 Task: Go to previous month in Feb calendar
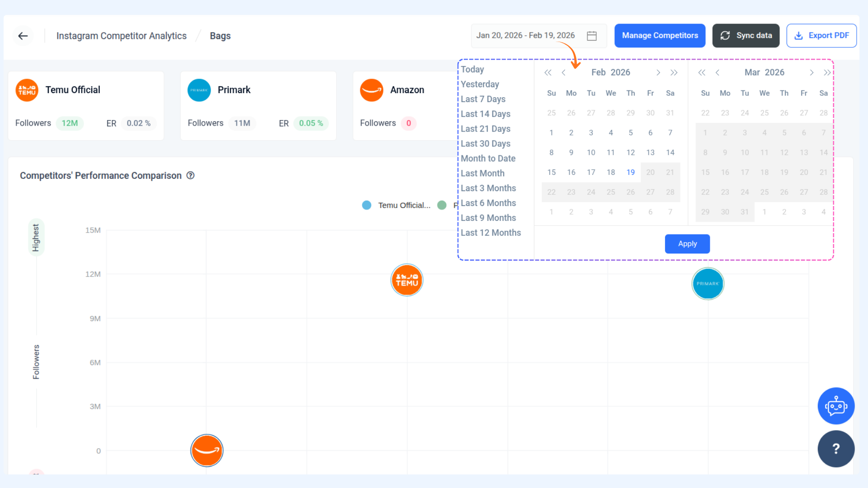pos(563,73)
